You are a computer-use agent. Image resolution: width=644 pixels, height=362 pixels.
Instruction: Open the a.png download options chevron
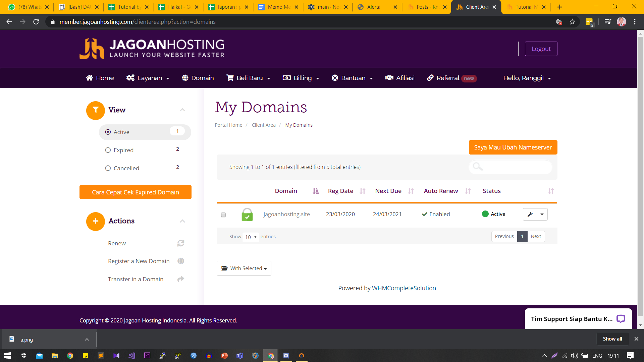click(87, 340)
